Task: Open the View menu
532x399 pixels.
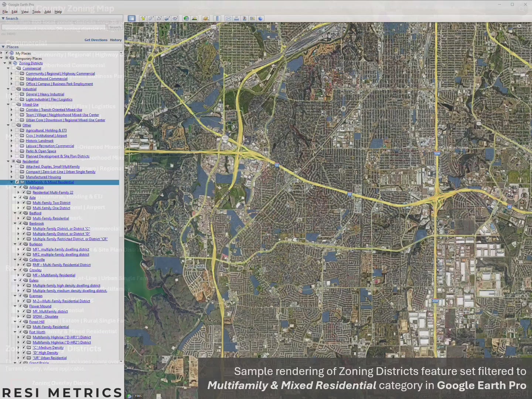Action: click(x=25, y=12)
